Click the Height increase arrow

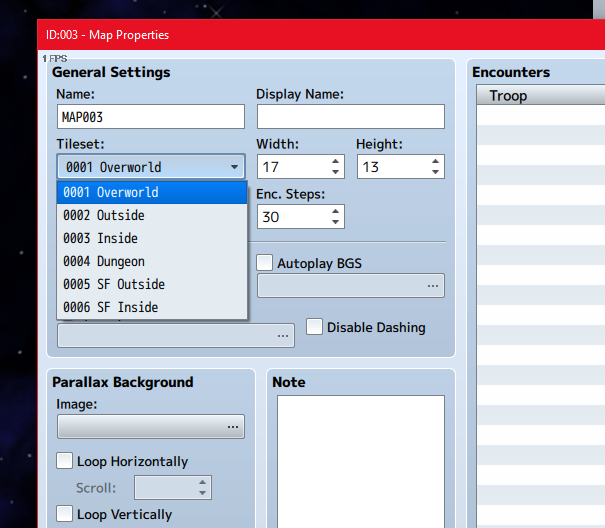435,161
